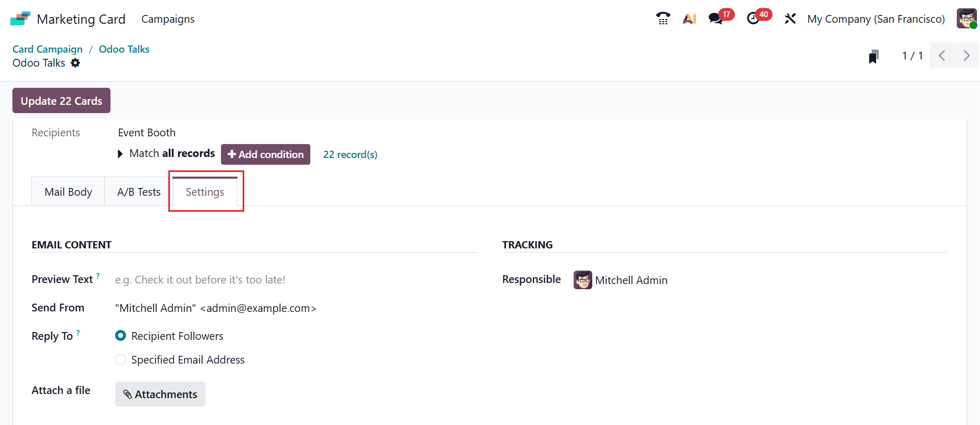Open the Marketing Card app logo icon

pos(20,19)
